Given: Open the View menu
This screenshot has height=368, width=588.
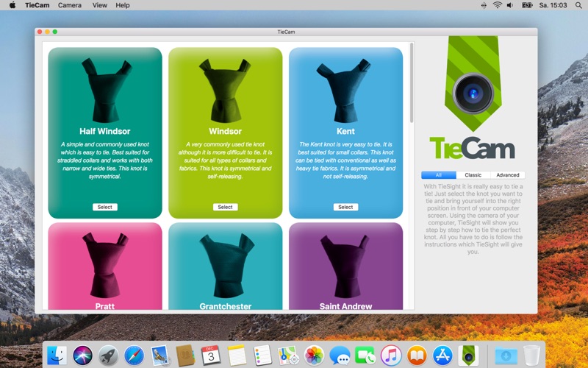Looking at the screenshot, I should tap(99, 5).
